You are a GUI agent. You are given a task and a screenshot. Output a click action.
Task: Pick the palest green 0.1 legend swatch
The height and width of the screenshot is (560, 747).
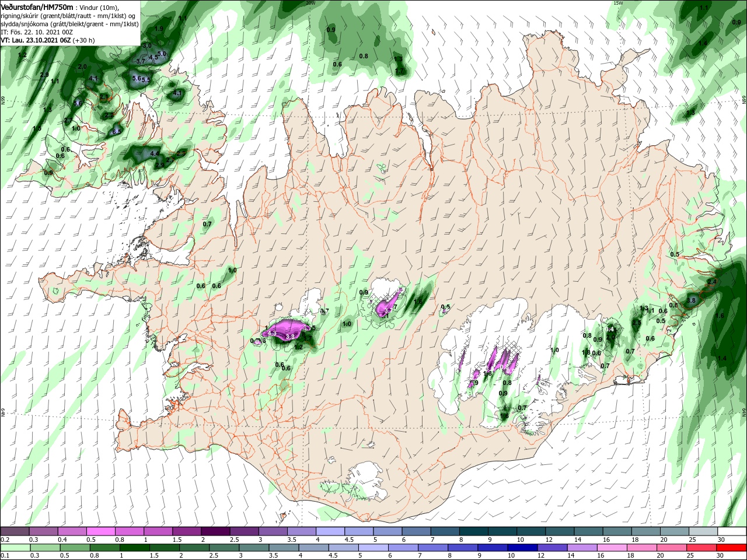pyautogui.click(x=14, y=548)
